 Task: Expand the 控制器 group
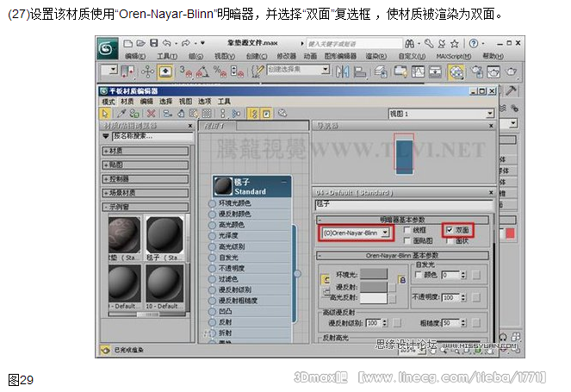tap(146, 179)
